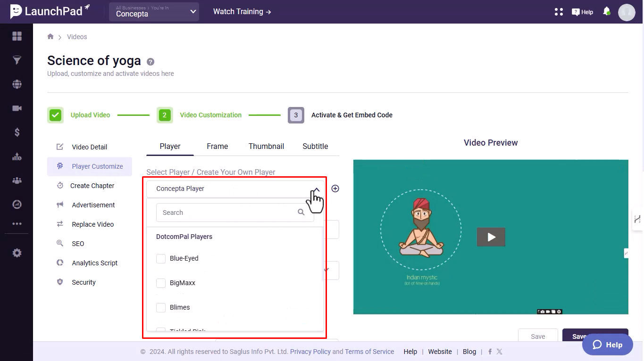Viewport: 644px width, 361px height.
Task: Open SEO section
Action: pos(90,244)
